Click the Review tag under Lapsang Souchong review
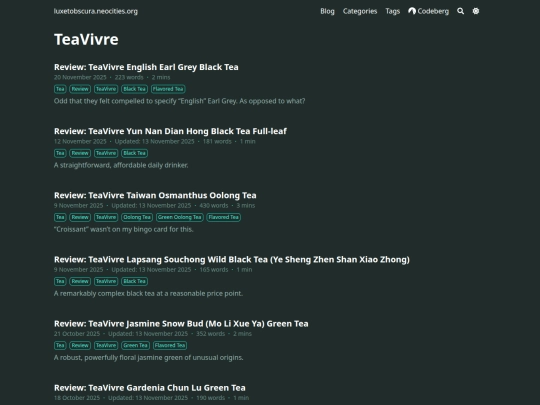540x405 pixels. 80,281
